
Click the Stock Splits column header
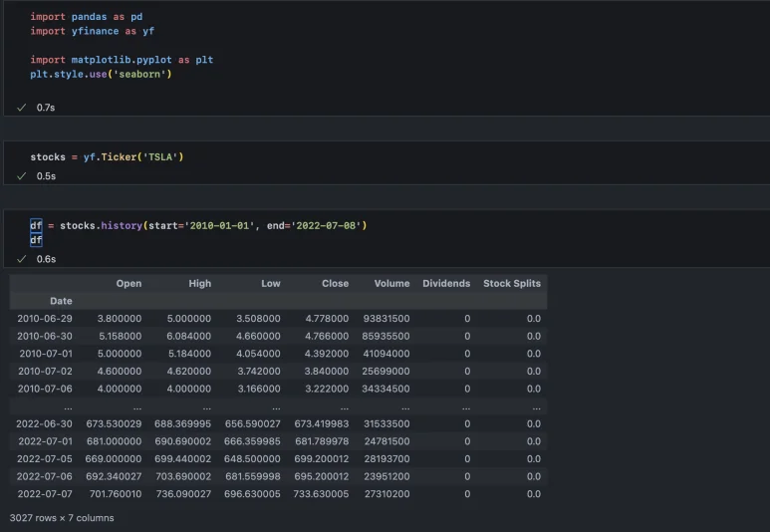tap(511, 284)
